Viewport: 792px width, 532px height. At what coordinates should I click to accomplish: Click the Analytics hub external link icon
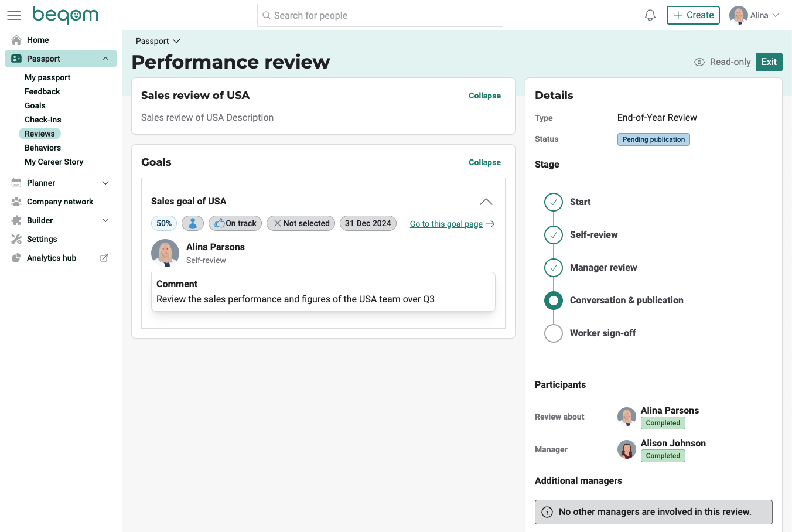(104, 258)
